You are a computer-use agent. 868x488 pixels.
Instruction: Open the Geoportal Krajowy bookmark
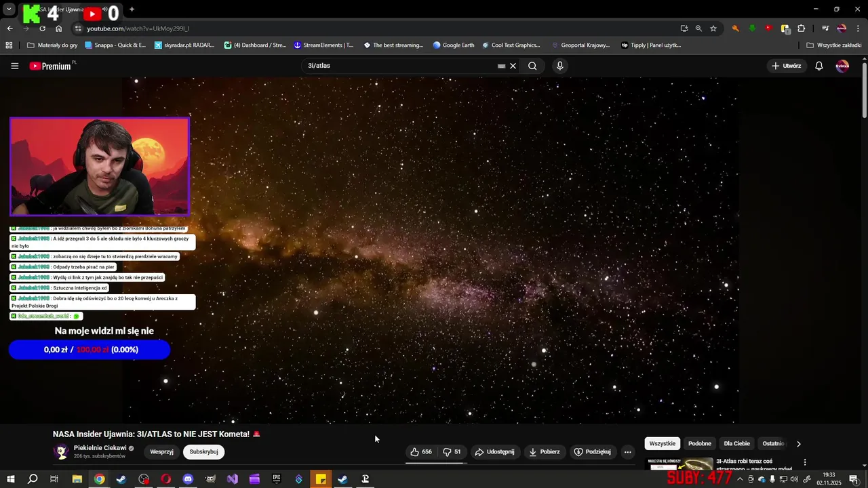click(581, 45)
